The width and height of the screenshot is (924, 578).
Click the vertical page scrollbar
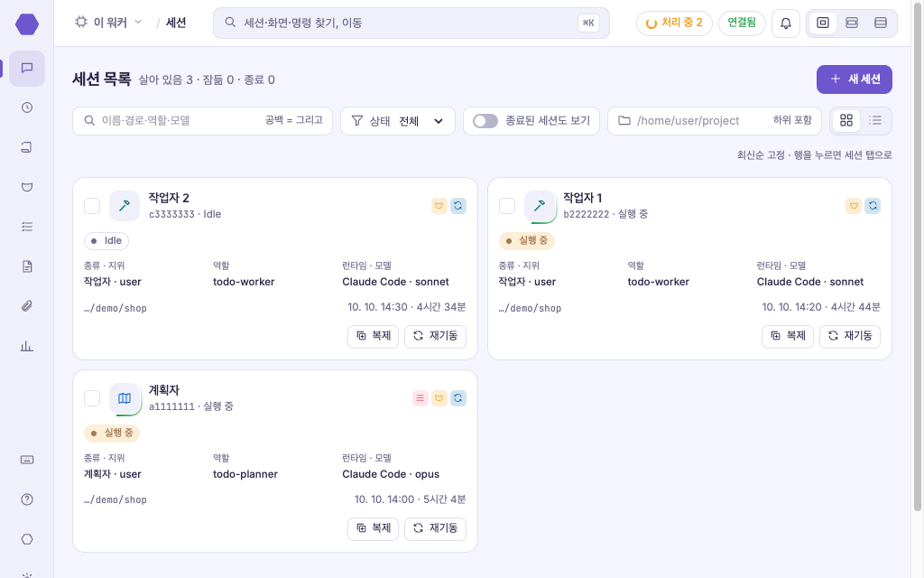918,256
